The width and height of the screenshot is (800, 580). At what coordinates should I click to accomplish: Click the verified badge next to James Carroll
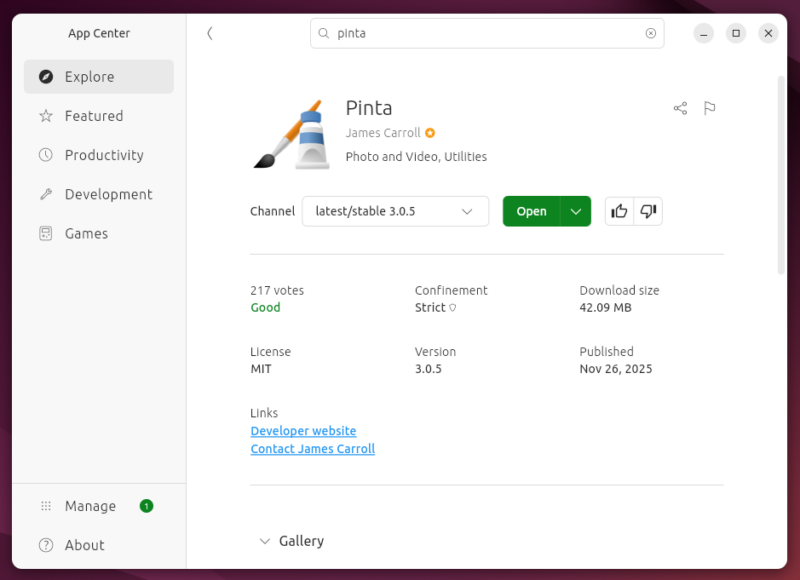pos(429,132)
